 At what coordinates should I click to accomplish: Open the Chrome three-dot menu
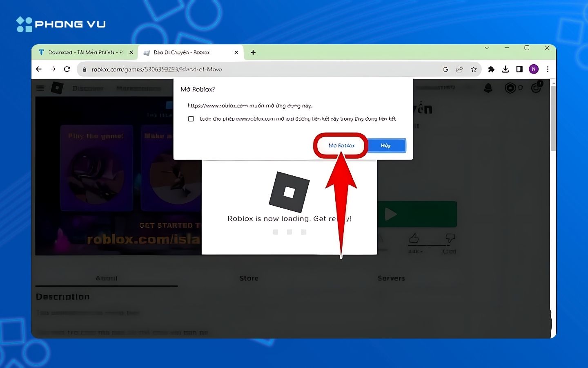[548, 69]
